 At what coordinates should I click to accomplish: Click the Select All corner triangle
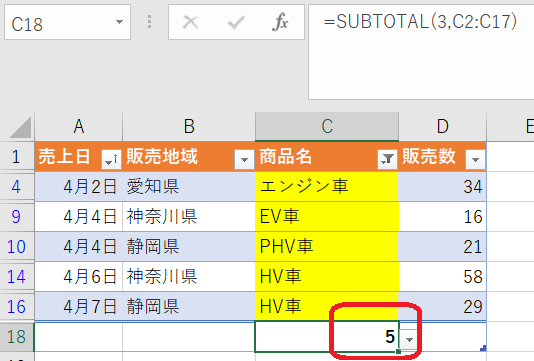20,127
